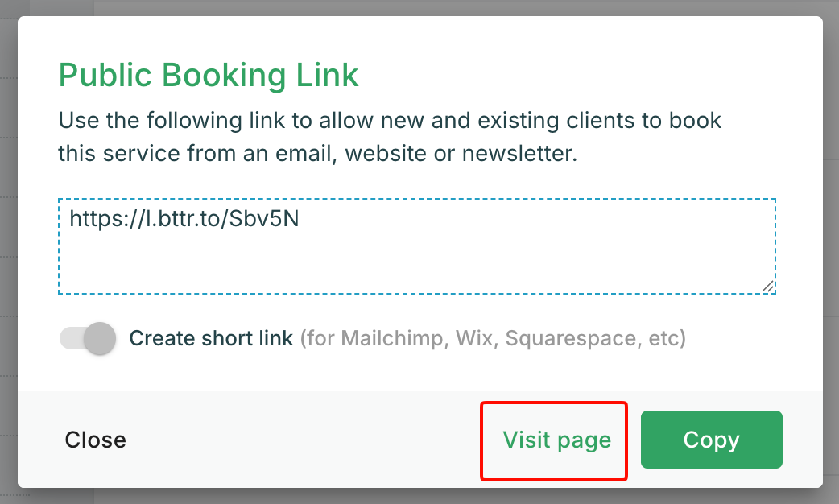This screenshot has width=839, height=504.
Task: Click the description line starting 'this service from'
Action: (317, 153)
